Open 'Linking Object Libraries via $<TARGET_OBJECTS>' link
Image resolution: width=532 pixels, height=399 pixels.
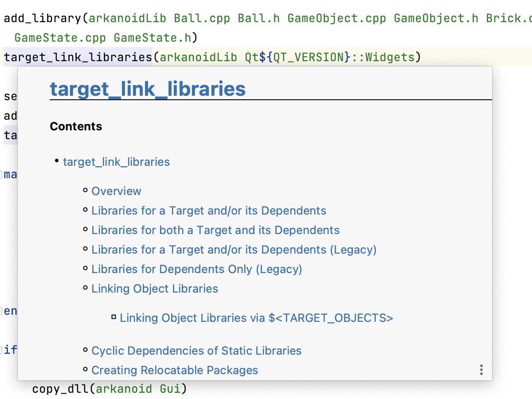[256, 318]
